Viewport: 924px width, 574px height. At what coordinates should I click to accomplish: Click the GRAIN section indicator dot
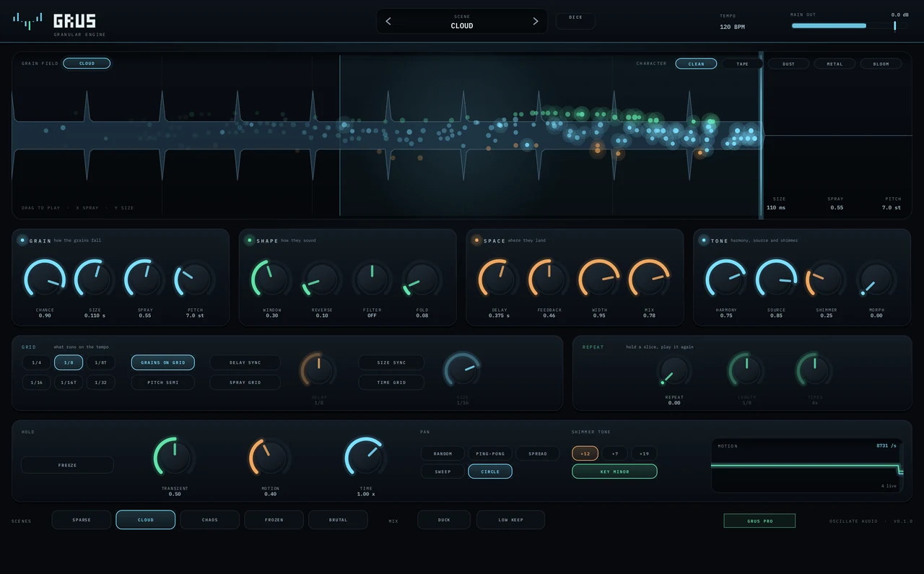22,240
